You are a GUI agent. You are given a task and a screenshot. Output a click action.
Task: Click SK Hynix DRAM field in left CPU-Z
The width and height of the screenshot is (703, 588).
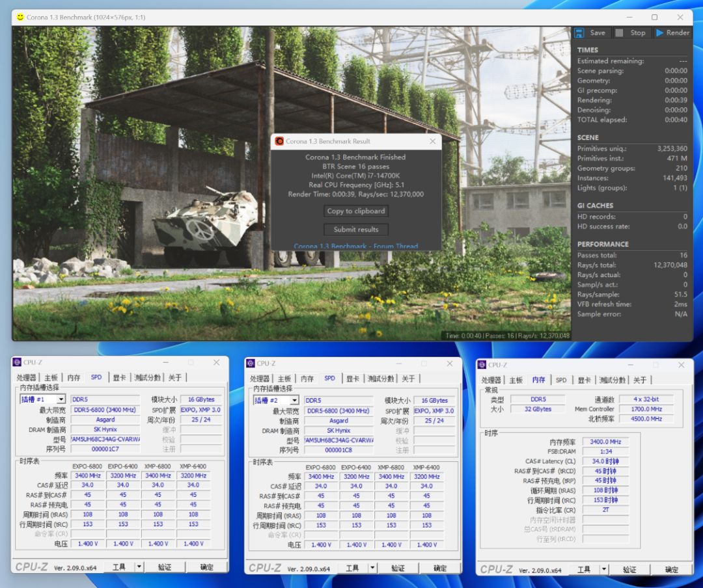tap(105, 429)
